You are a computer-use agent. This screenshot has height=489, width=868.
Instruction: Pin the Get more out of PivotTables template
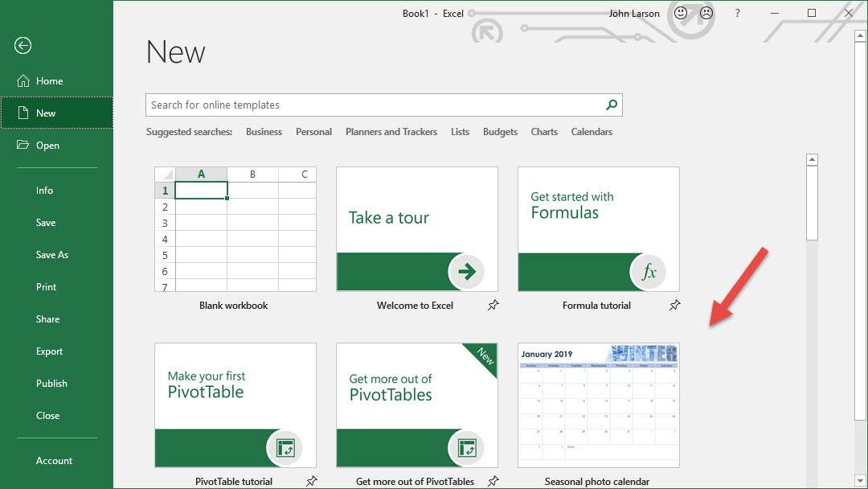(x=493, y=481)
